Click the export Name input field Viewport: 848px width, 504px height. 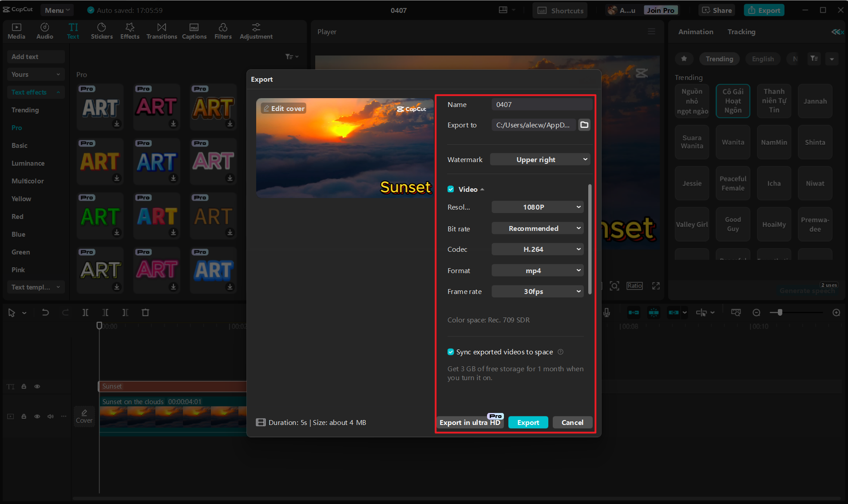pos(541,104)
